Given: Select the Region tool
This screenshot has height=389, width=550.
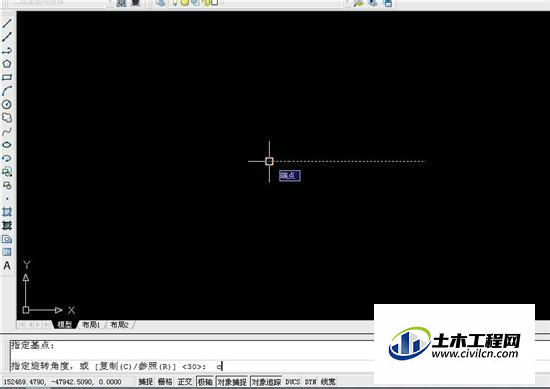Looking at the screenshot, I should (x=7, y=239).
